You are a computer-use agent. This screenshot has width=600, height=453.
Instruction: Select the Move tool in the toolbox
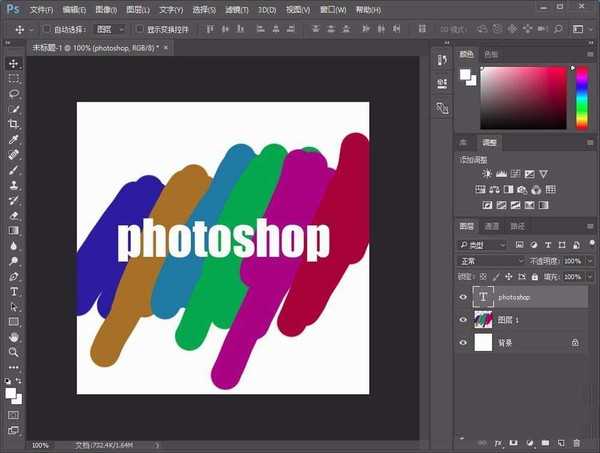[x=14, y=63]
